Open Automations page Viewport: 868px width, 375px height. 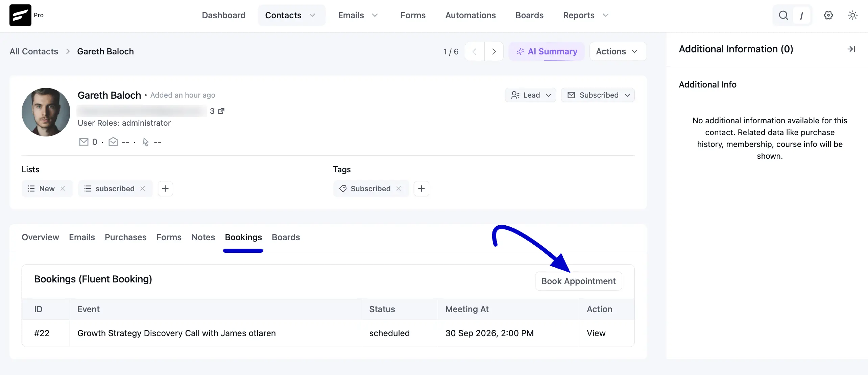(471, 15)
